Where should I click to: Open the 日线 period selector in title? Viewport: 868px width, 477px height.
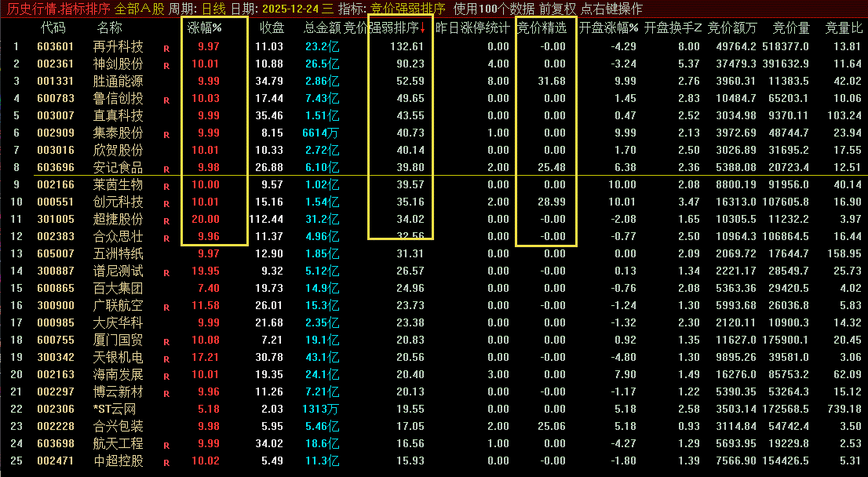pos(213,9)
